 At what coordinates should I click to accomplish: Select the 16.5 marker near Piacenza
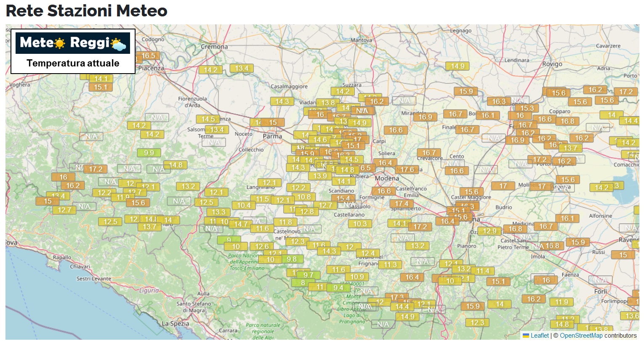148,56
